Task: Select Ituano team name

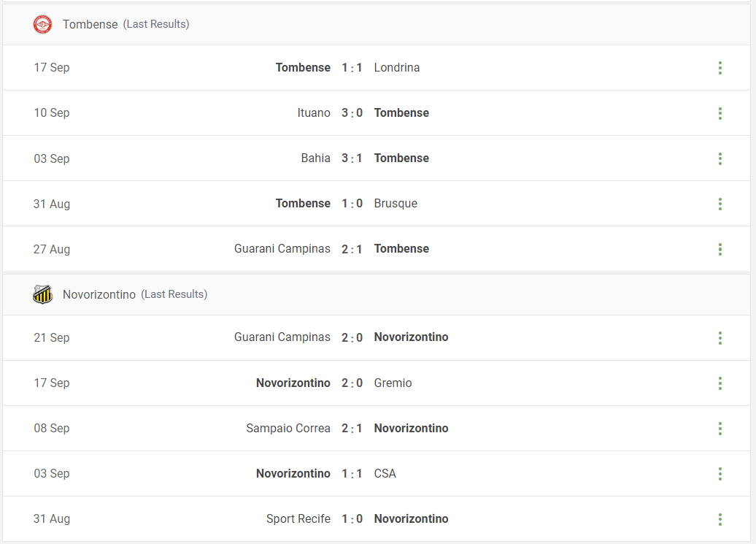Action: [x=314, y=113]
